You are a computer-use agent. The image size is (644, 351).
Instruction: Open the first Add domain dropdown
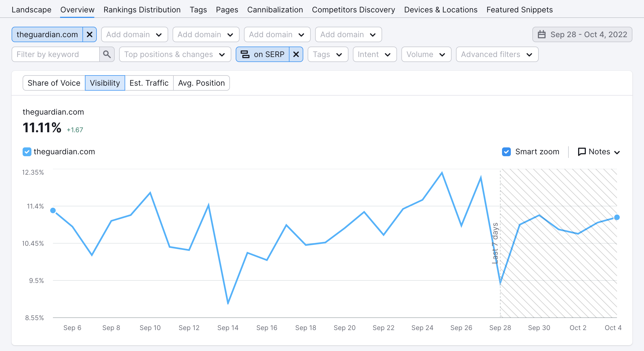[135, 34]
